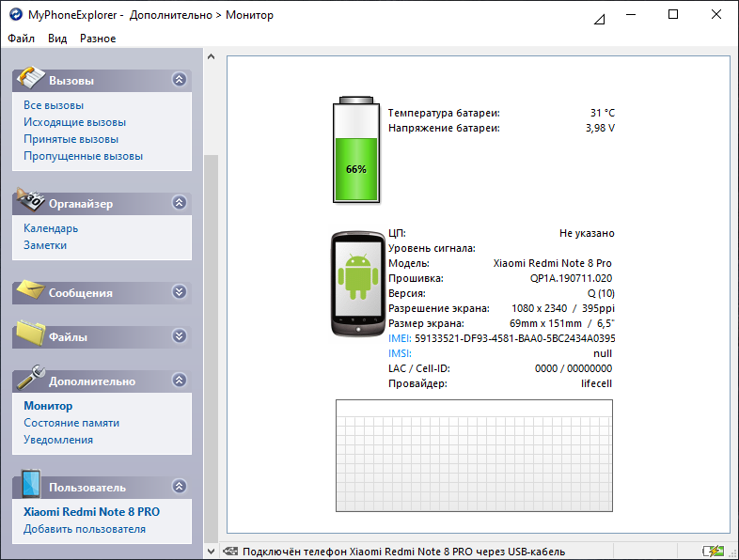This screenshot has height=560, width=739.
Task: Click the blue IMEI label
Action: coord(400,338)
